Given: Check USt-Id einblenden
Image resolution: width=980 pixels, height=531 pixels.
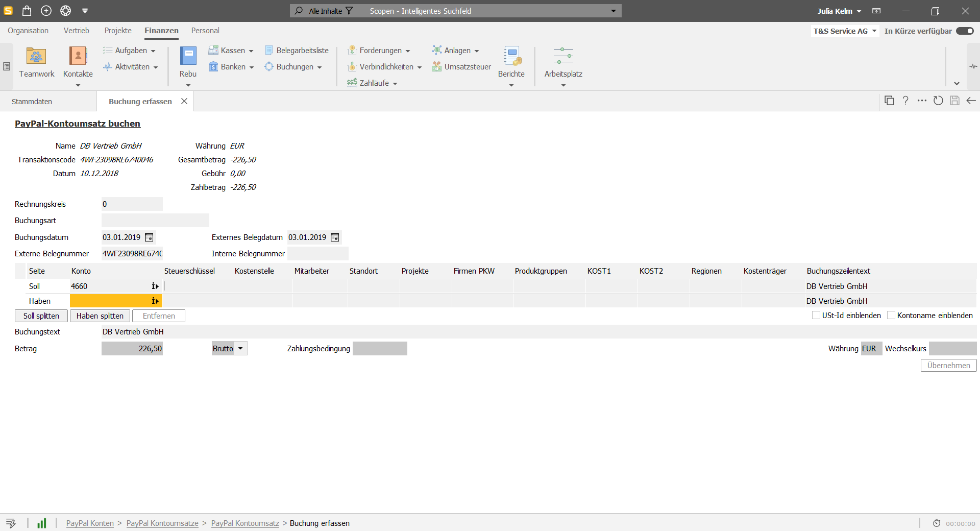Looking at the screenshot, I should [x=816, y=315].
